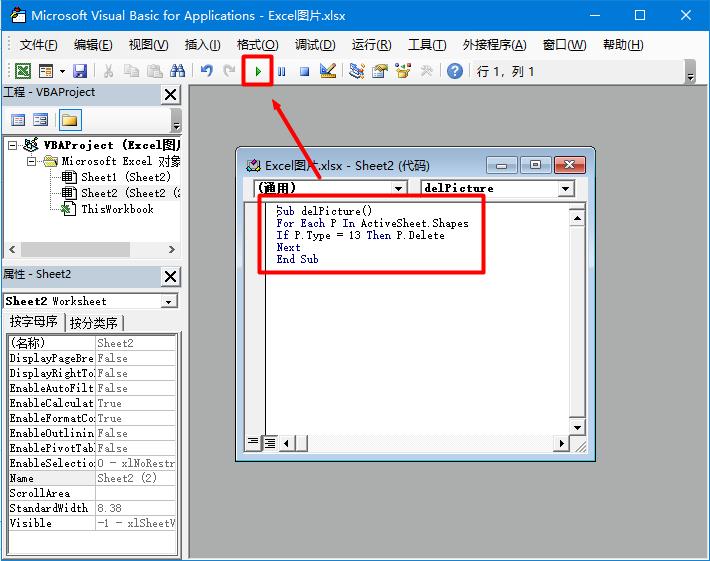Toggle Folders view in project panel
710x561 pixels.
point(69,121)
